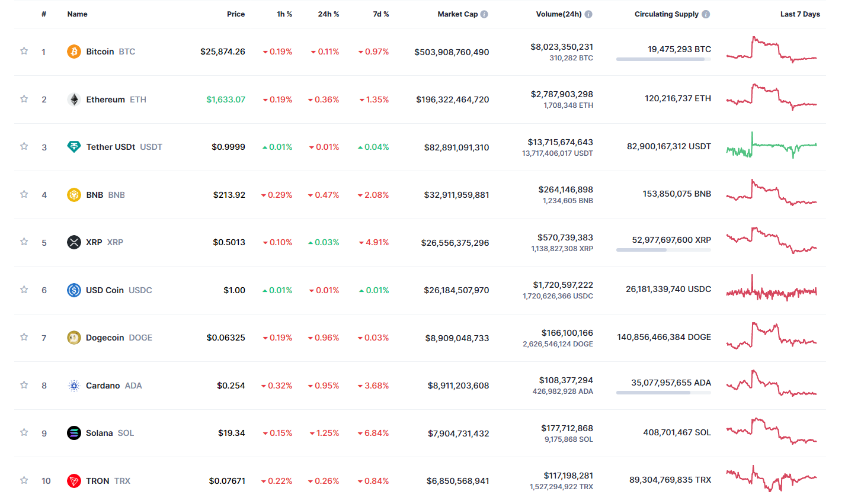Image resolution: width=848 pixels, height=504 pixels.
Task: Click the Solana logo icon
Action: [74, 433]
